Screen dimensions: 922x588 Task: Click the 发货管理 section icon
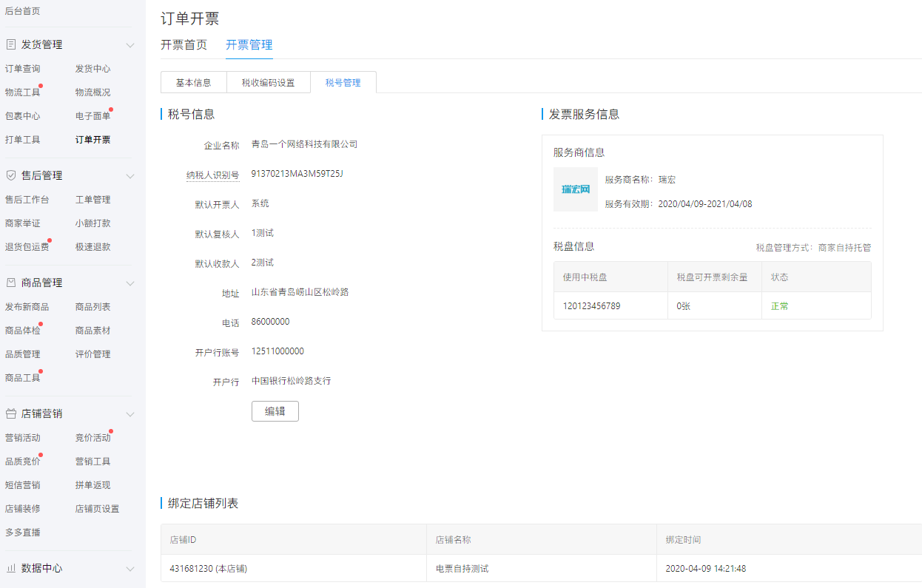click(11, 44)
